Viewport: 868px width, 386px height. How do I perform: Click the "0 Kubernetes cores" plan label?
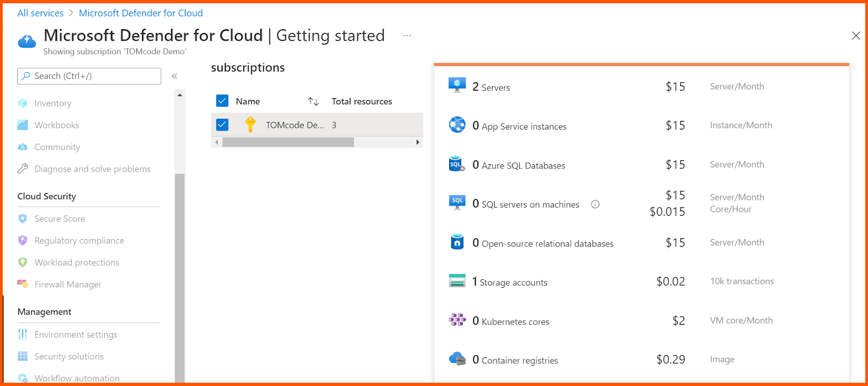pyautogui.click(x=510, y=321)
